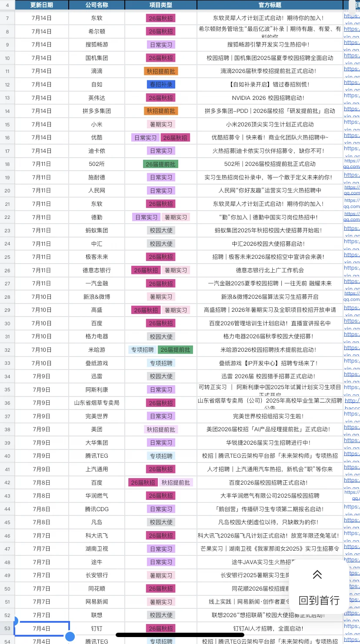This screenshot has height=644, width=360.
Task: Click the 网易新闻 company cell
Action: coord(97,602)
